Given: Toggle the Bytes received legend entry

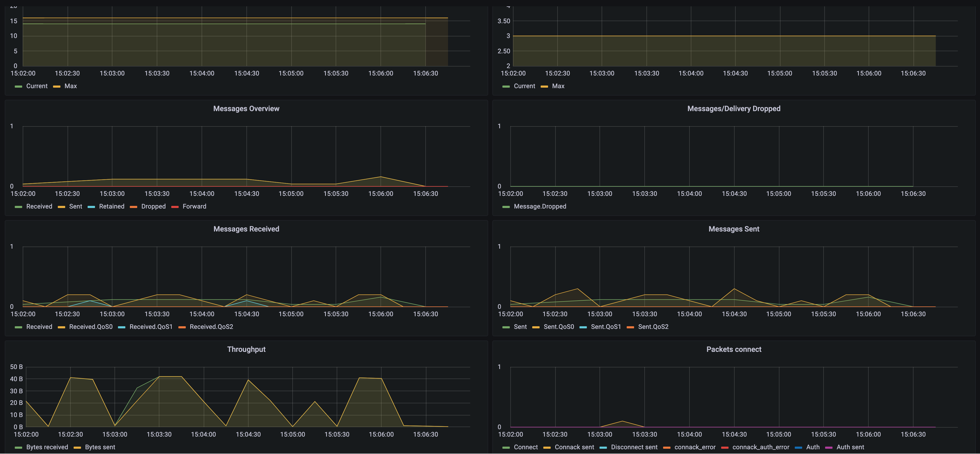Looking at the screenshot, I should pyautogui.click(x=47, y=447).
